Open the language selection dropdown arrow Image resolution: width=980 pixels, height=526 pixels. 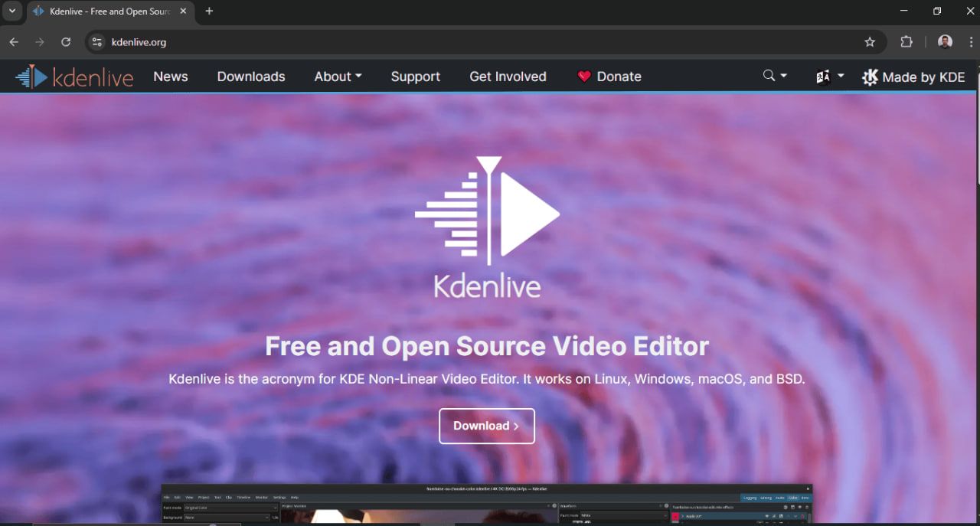click(839, 76)
